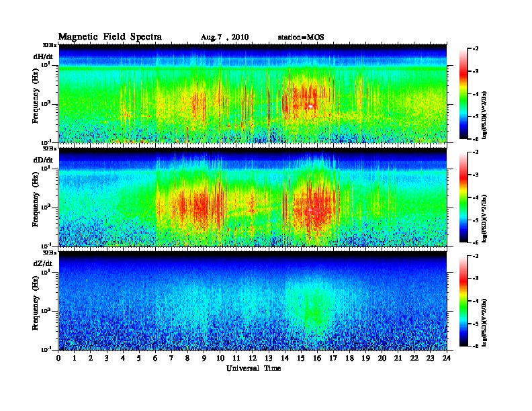Click the -6 tick on the dH/dt color bar

click(x=476, y=139)
